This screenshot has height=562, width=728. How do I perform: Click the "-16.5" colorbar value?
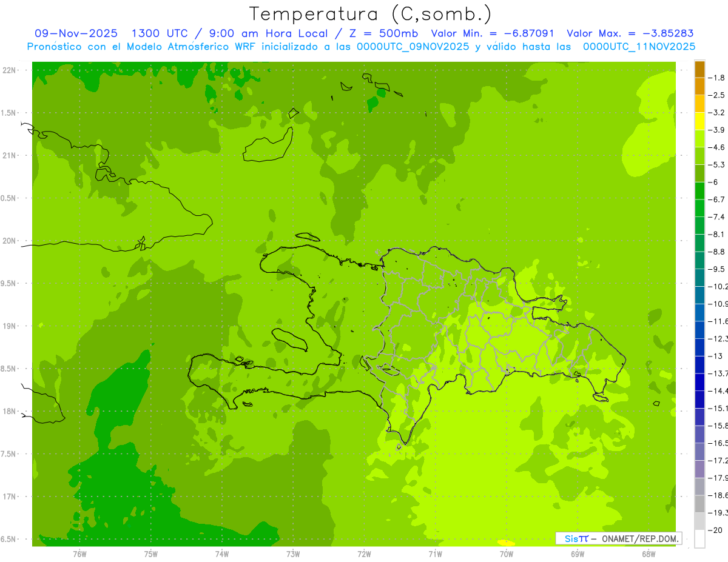(718, 443)
